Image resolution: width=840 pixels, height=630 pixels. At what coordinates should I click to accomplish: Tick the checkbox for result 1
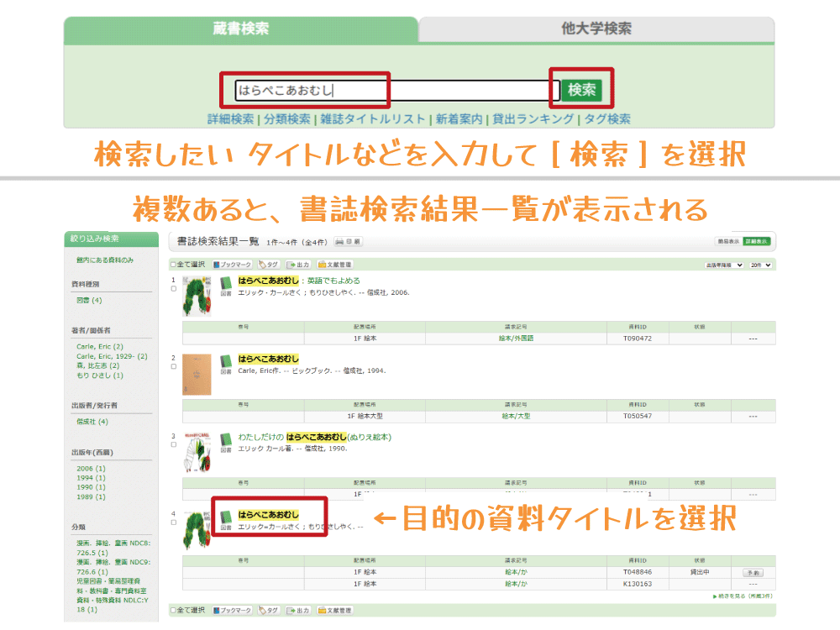[x=173, y=288]
